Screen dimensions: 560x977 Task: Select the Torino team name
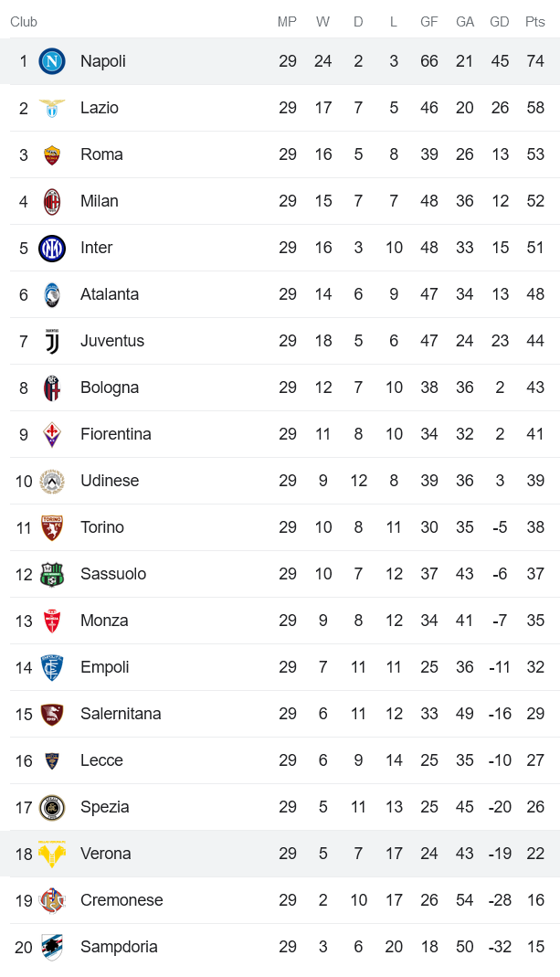102,527
